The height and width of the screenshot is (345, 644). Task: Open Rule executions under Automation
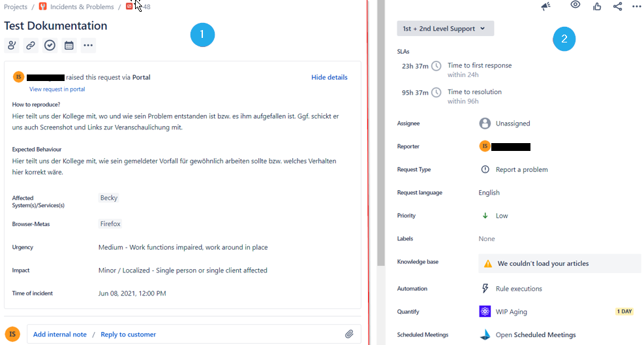[518, 289]
